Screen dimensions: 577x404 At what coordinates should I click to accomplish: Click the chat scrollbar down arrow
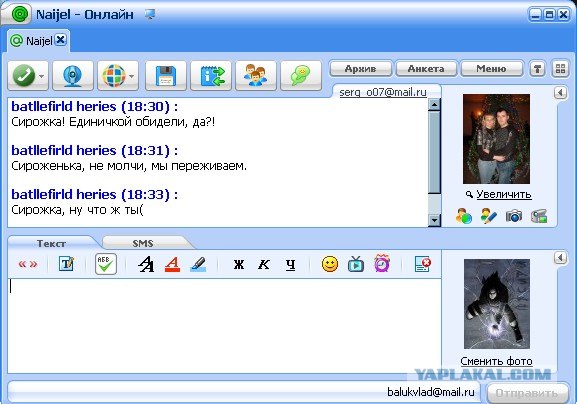435,220
